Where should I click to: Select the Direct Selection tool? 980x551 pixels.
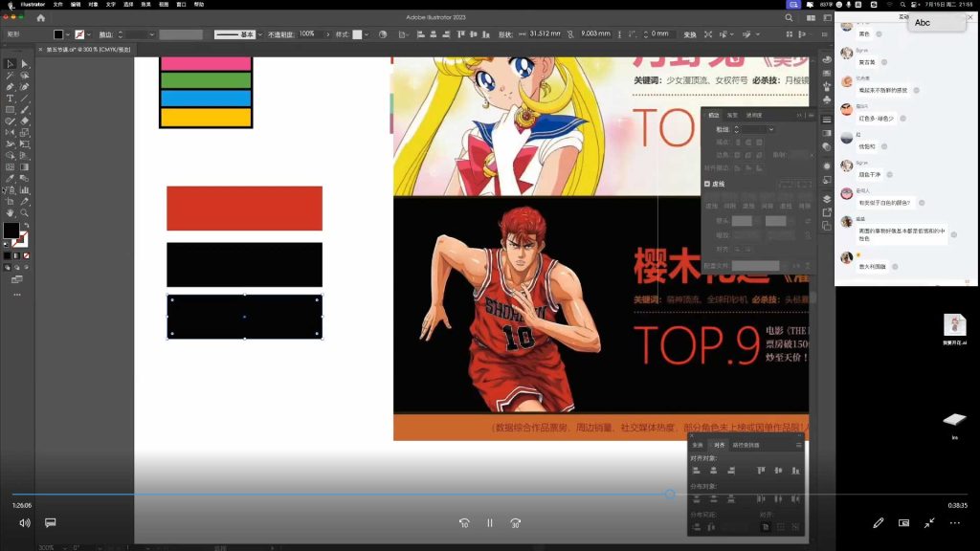[24, 64]
